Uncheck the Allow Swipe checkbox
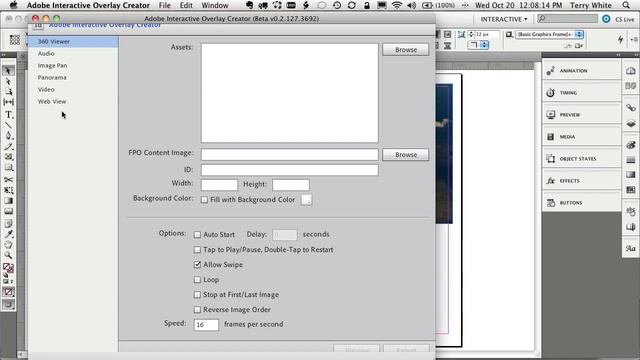 [198, 264]
